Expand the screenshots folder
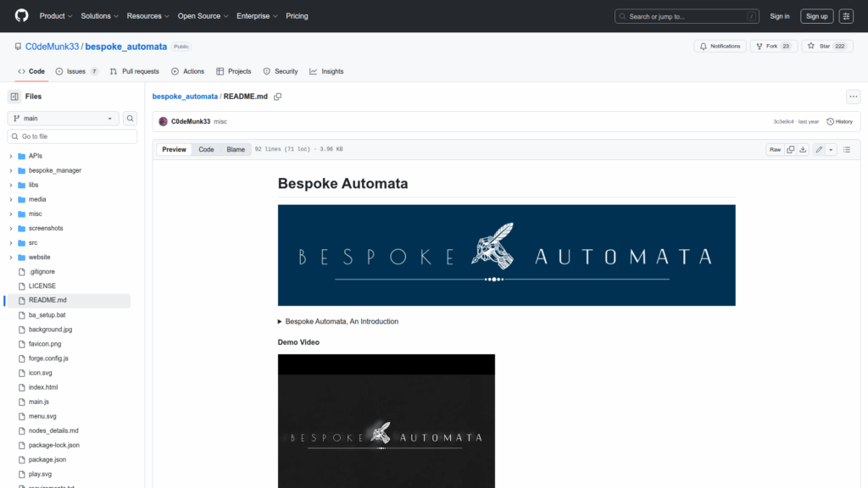Image resolution: width=868 pixels, height=488 pixels. click(11, 228)
